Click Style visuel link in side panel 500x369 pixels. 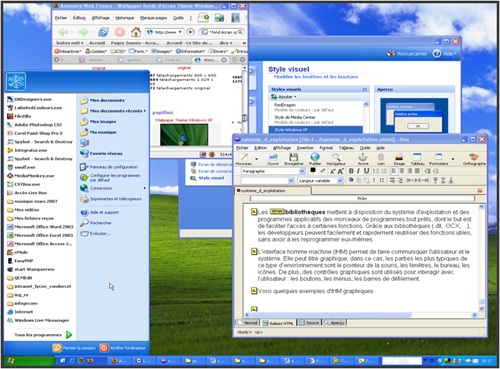tap(211, 178)
